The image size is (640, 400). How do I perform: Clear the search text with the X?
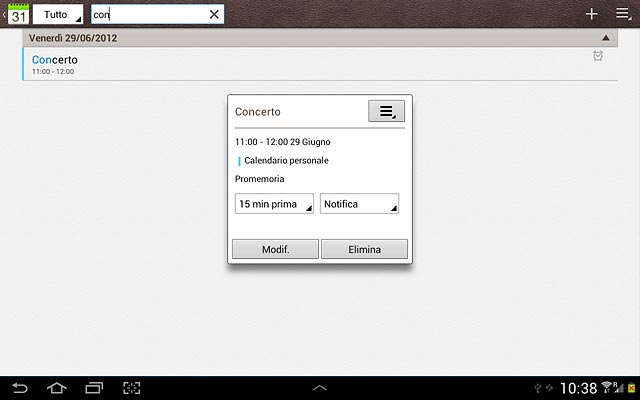[214, 14]
